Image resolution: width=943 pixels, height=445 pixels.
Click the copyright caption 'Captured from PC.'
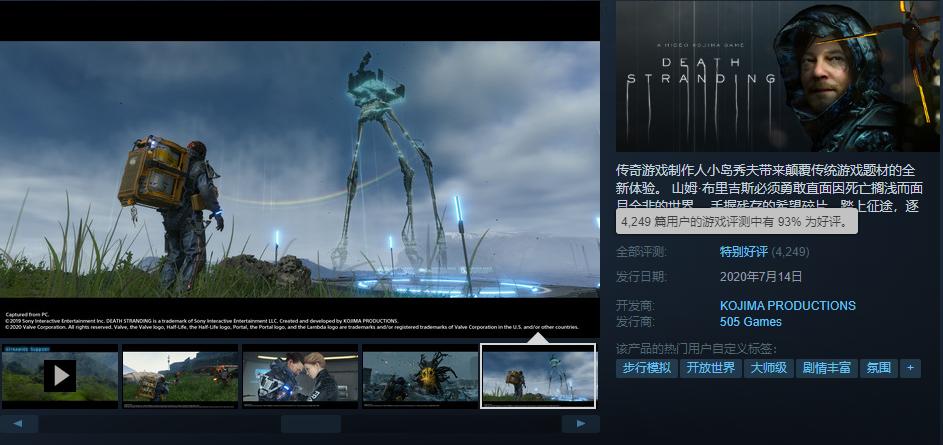27,315
